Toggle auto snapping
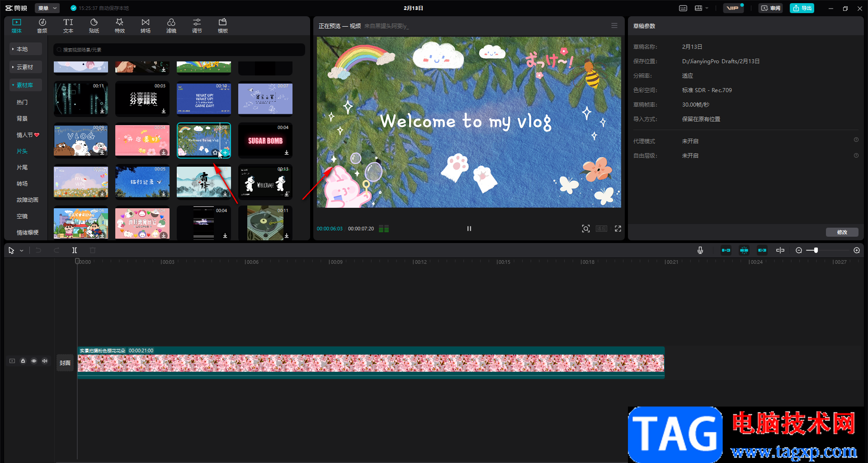 tap(744, 250)
